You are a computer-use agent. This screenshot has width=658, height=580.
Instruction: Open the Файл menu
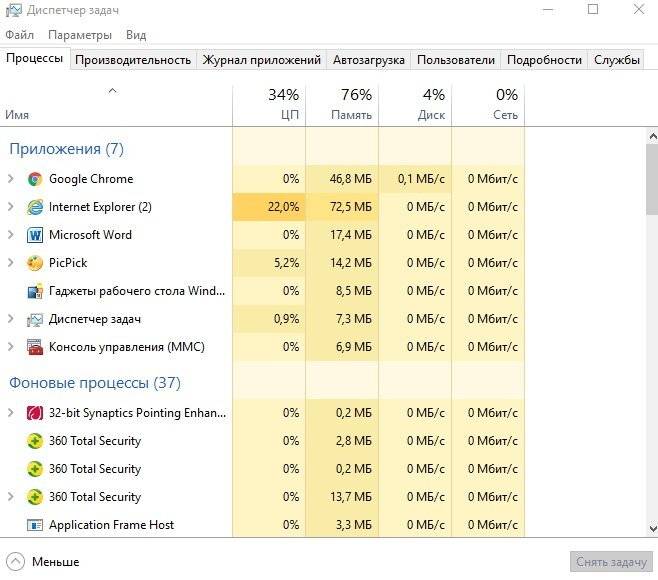pyautogui.click(x=19, y=35)
